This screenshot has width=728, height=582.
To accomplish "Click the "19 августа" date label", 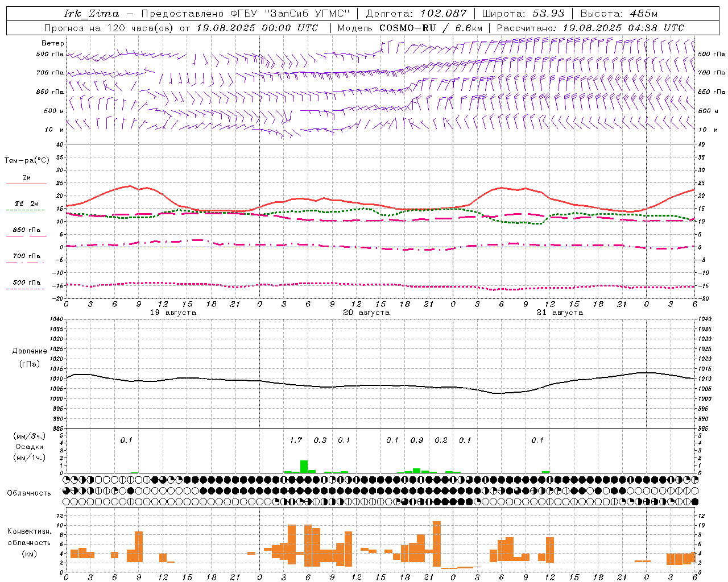I will tap(173, 313).
